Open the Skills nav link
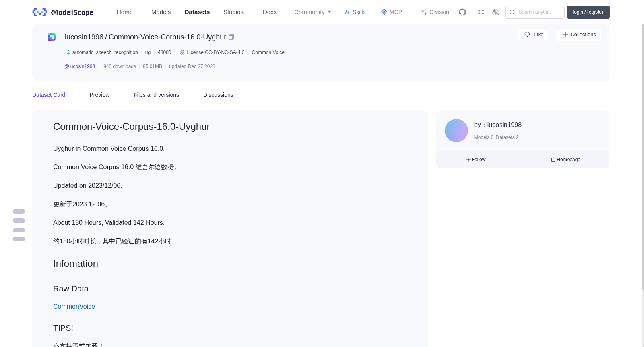The image size is (644, 347). pyautogui.click(x=355, y=12)
